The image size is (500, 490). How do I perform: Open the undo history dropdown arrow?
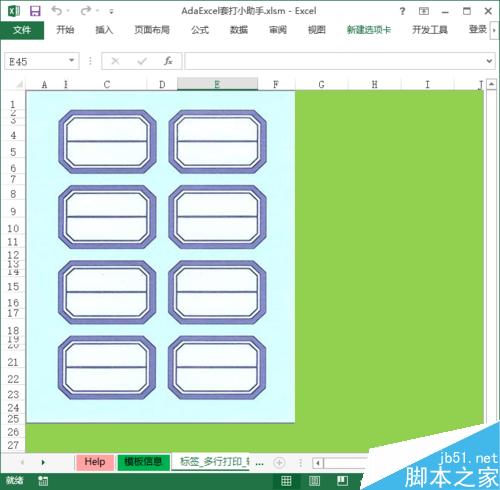(x=68, y=11)
